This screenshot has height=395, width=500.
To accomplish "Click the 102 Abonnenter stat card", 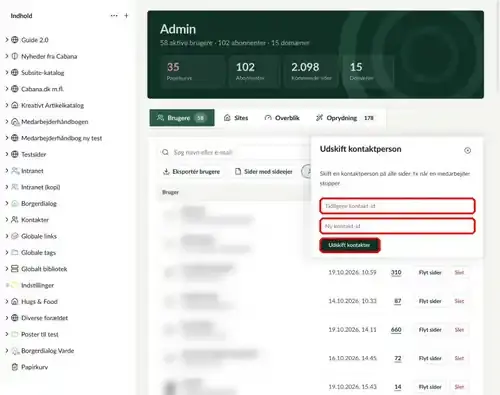I will point(254,72).
